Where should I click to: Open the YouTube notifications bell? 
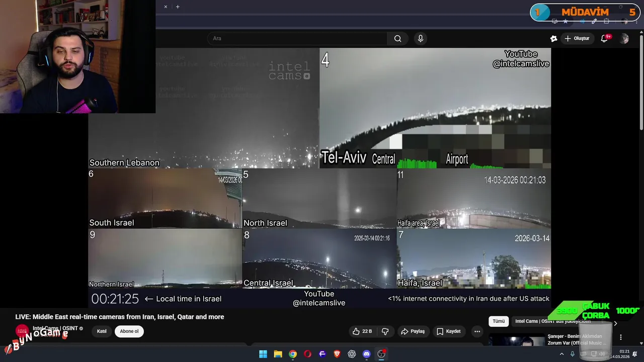605,39
